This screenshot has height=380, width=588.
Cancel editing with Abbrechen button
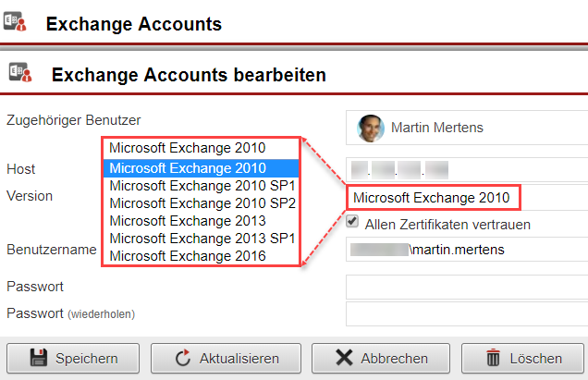coord(381,358)
